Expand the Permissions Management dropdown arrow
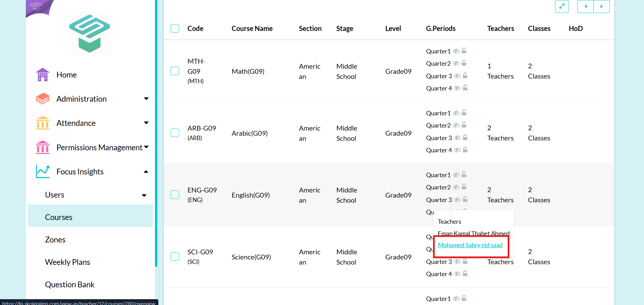Screen dimensions: 644x305 (146, 147)
